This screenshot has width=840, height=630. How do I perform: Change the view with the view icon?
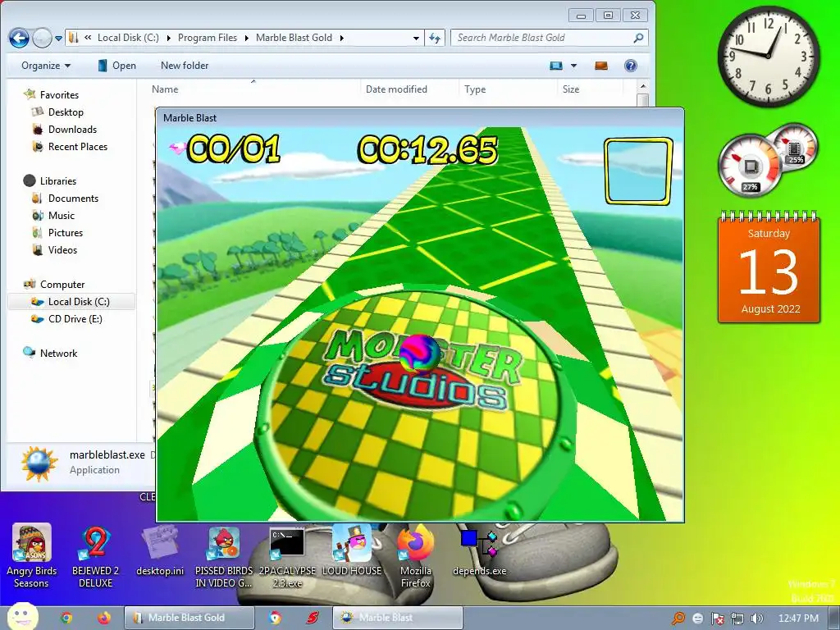pyautogui.click(x=556, y=66)
